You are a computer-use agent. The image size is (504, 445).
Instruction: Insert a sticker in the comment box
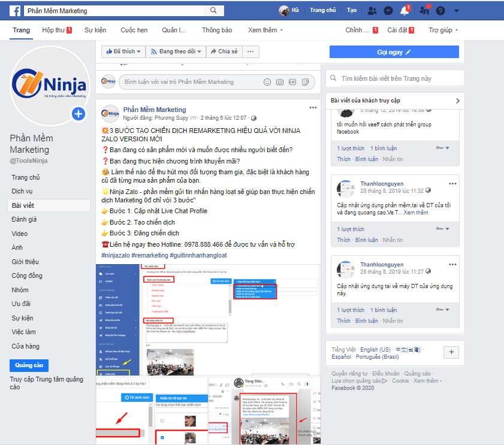(305, 82)
